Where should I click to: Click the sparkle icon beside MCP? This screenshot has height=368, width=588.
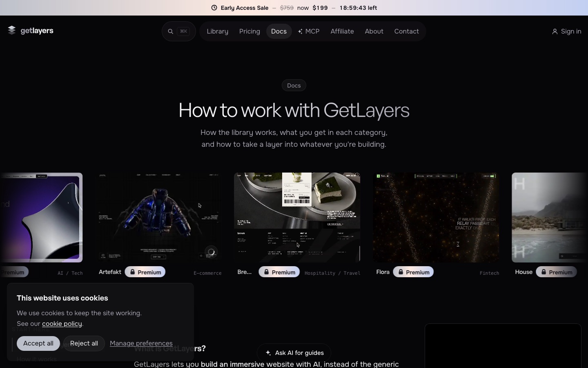(x=300, y=31)
